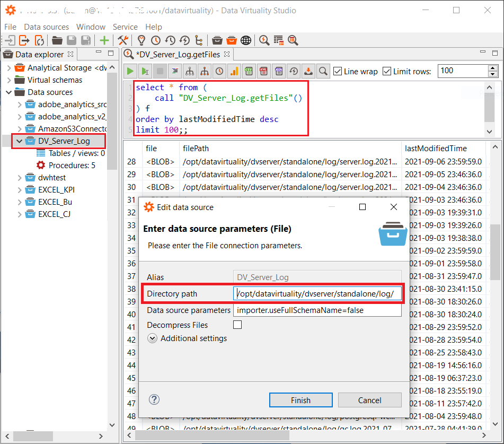The height and width of the screenshot is (444, 504).
Task: Export results using the CSV icon
Action: pyautogui.click(x=249, y=71)
